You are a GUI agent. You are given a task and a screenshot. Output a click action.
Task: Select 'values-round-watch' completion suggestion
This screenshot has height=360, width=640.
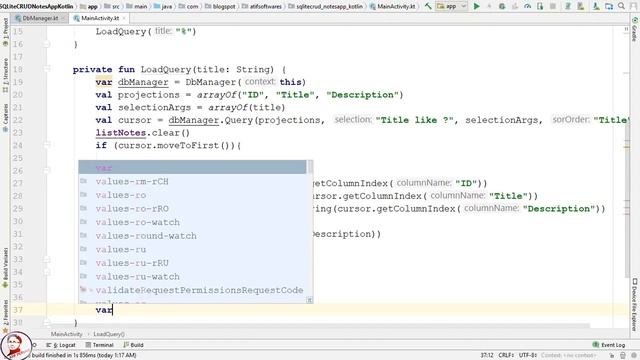pos(192,236)
